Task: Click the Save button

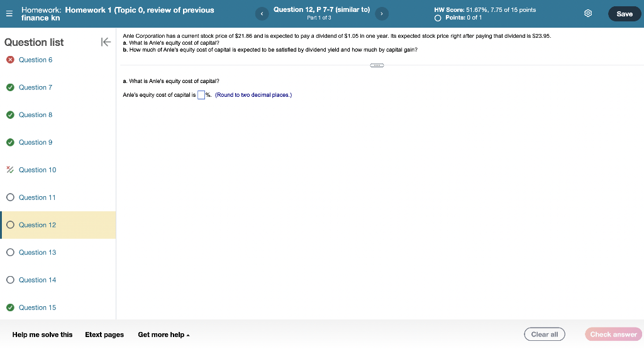Action: tap(625, 14)
